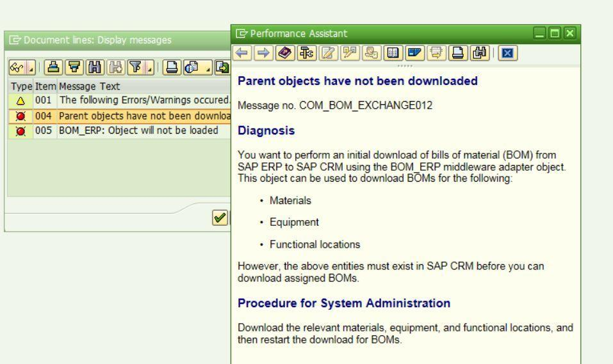Click 'Message no. COM_BOM_EXCHANGE012' text

(335, 106)
